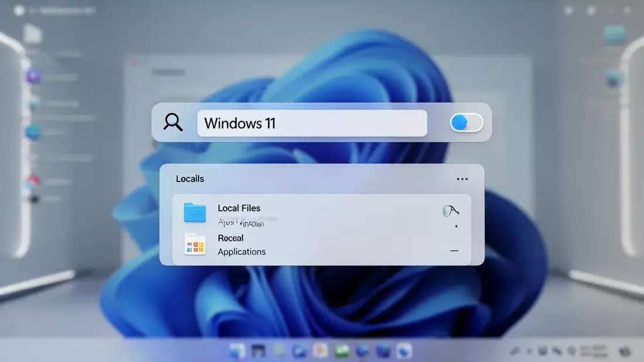Image resolution: width=644 pixels, height=362 pixels.
Task: Click the magnifying glass search icon
Action: tap(173, 122)
